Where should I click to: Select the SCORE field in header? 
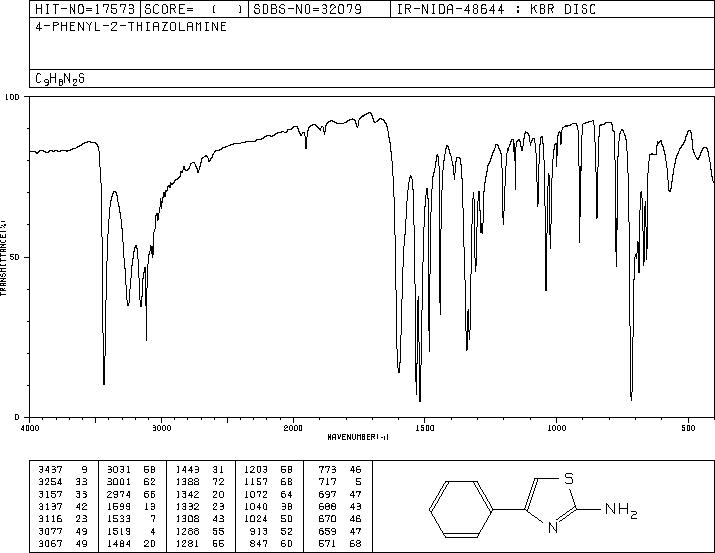click(x=195, y=9)
